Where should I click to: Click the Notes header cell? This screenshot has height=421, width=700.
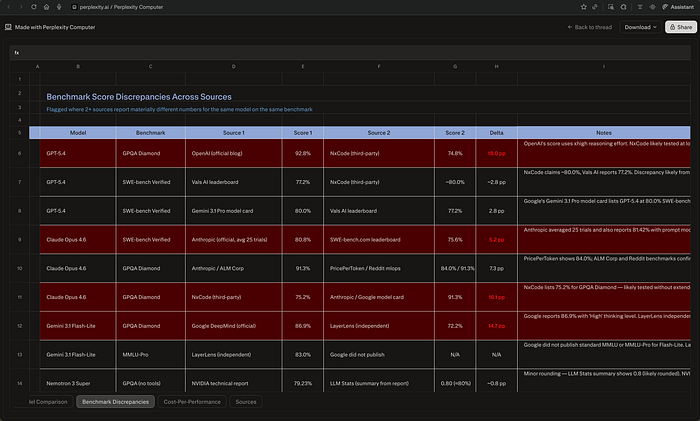click(604, 133)
